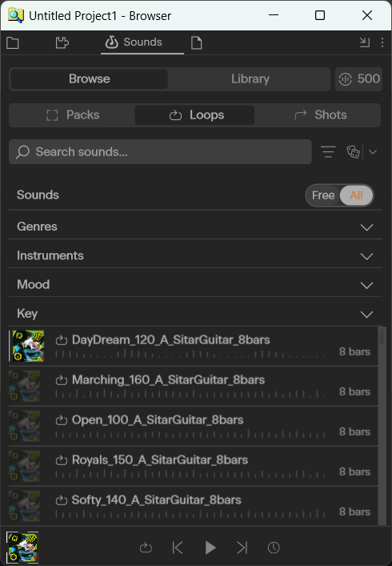Switch to Shots view
The width and height of the screenshot is (392, 566).
click(x=319, y=115)
